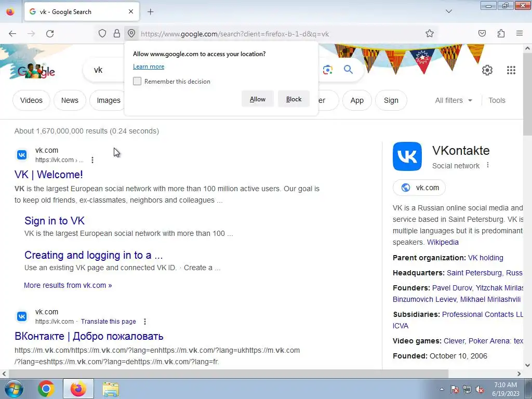Allow google.com to access location
The width and height of the screenshot is (532, 399).
258,99
